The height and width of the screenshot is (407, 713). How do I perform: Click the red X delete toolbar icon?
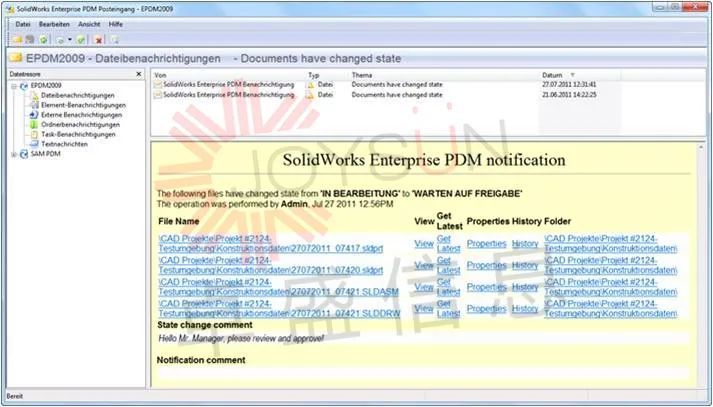pos(99,39)
